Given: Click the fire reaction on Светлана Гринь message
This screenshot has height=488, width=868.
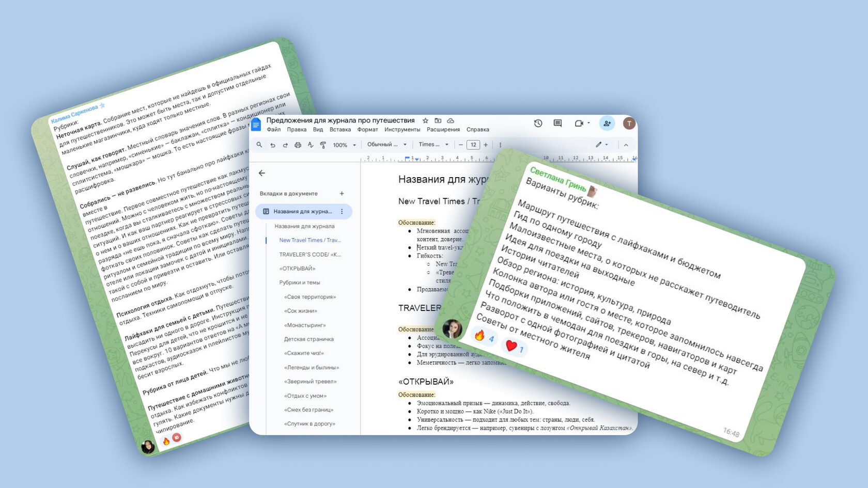Looking at the screenshot, I should pos(484,337).
